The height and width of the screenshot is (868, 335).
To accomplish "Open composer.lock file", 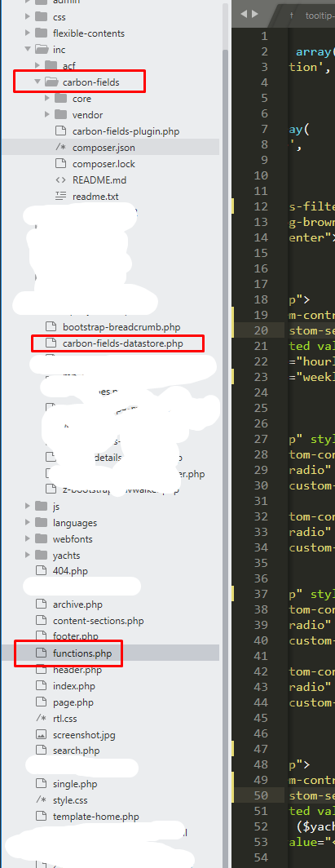I will click(104, 164).
